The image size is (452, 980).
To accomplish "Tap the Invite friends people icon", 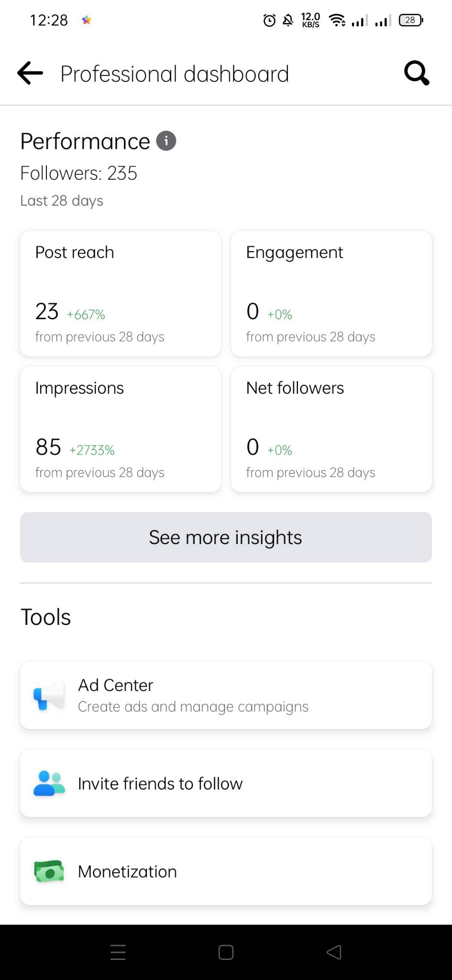I will point(49,783).
